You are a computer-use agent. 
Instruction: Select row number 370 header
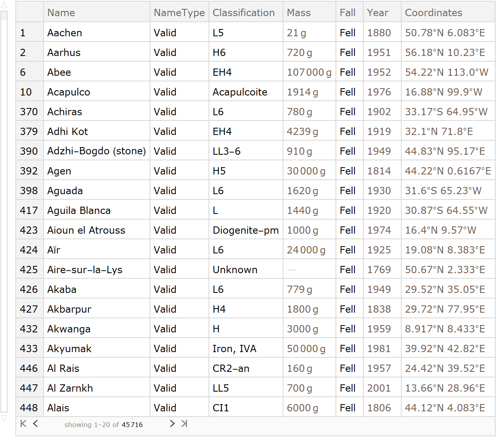click(29, 112)
